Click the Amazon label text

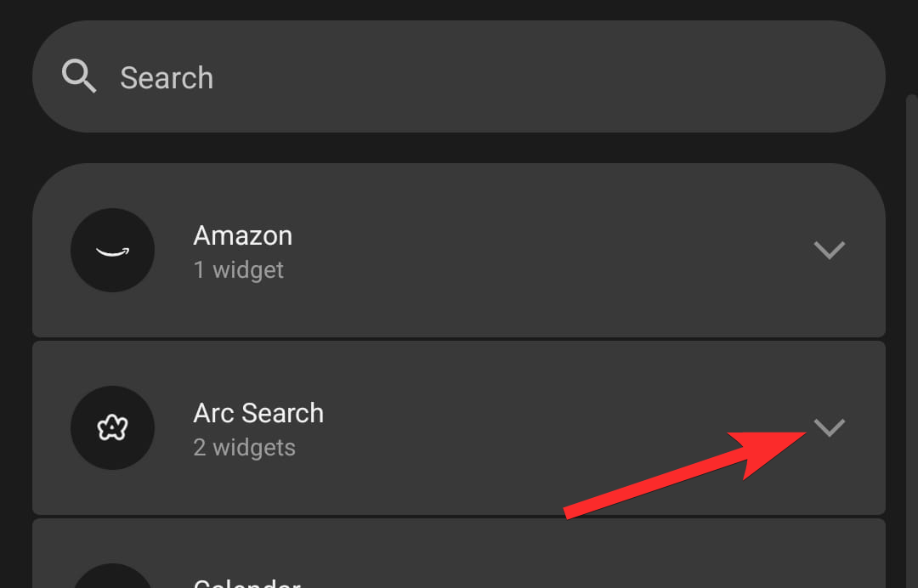click(243, 235)
